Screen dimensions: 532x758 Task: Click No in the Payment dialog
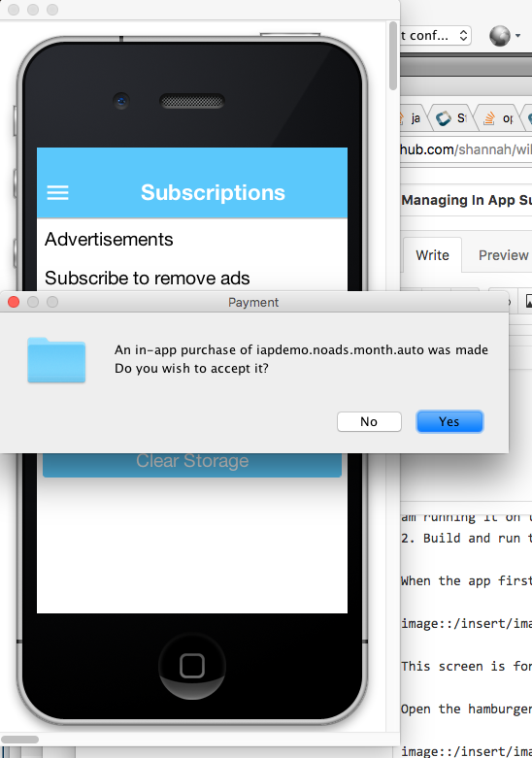click(x=369, y=421)
